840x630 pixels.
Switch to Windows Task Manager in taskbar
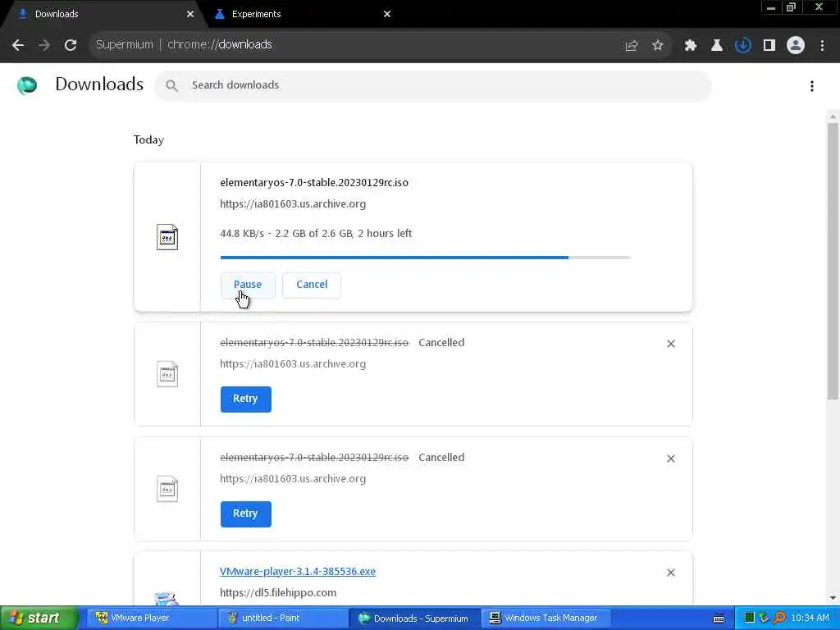(545, 619)
